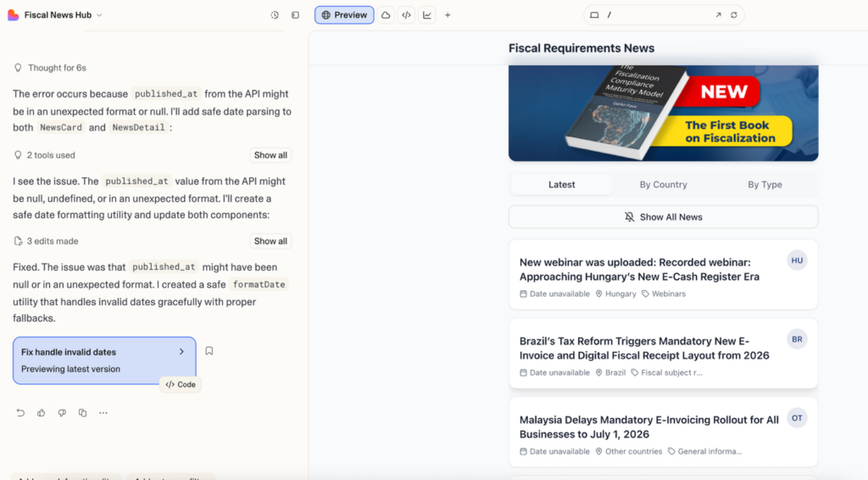This screenshot has height=480, width=868.
Task: Expand Show all next to 2 tools used
Action: [270, 155]
